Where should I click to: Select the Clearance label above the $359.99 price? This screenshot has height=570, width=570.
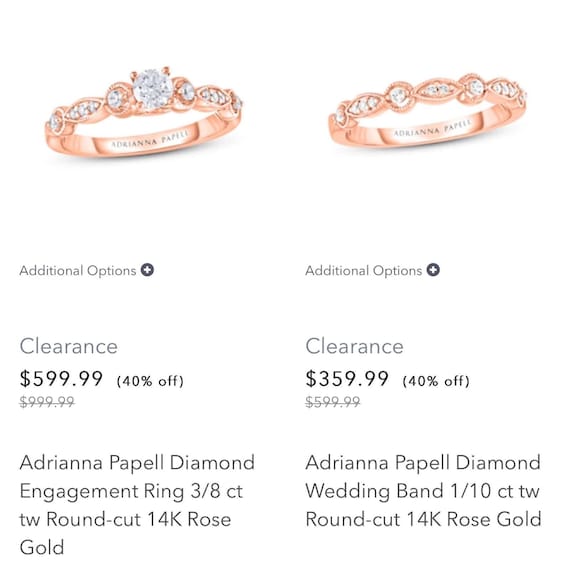354,346
